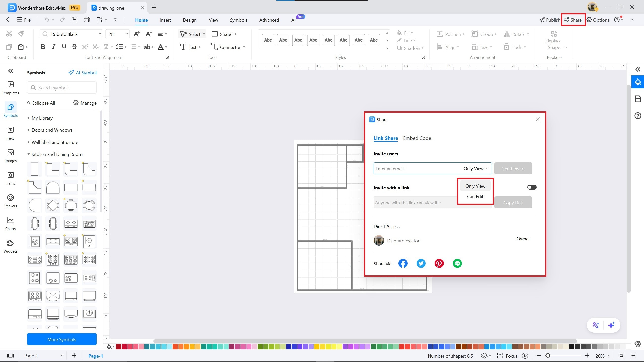Open the Charts sidebar panel
644x362 pixels.
click(10, 223)
